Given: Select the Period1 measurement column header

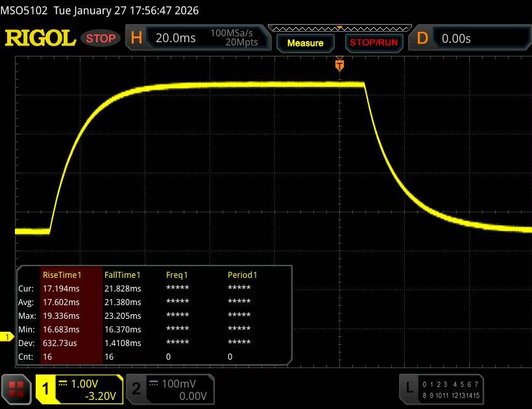Looking at the screenshot, I should (242, 275).
